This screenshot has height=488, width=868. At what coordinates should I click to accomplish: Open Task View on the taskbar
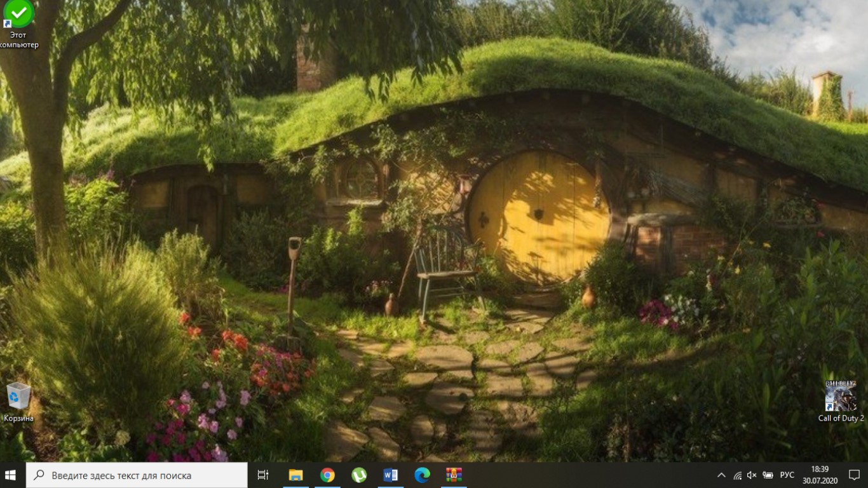[x=262, y=475]
